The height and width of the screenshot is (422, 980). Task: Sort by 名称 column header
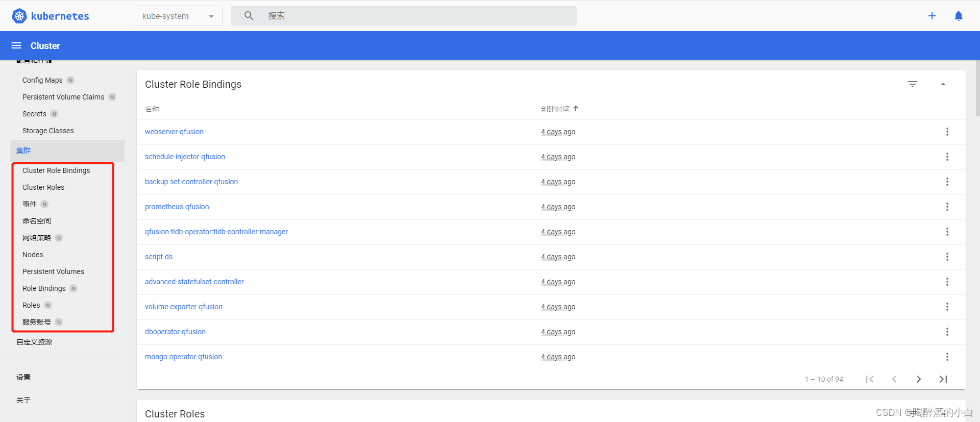[152, 109]
